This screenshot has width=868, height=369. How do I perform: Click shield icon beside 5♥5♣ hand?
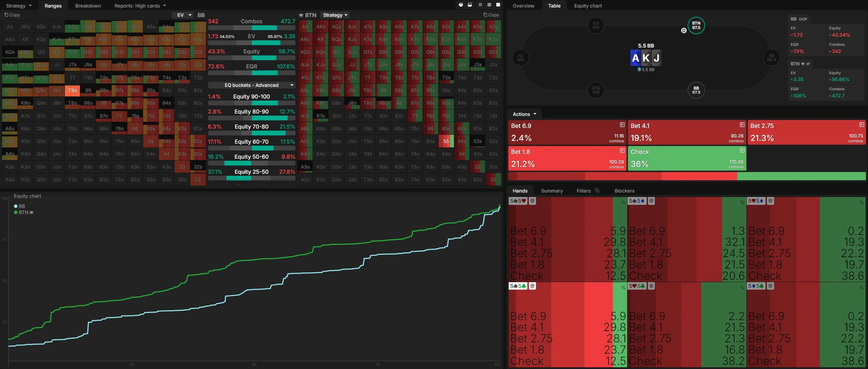click(x=651, y=286)
